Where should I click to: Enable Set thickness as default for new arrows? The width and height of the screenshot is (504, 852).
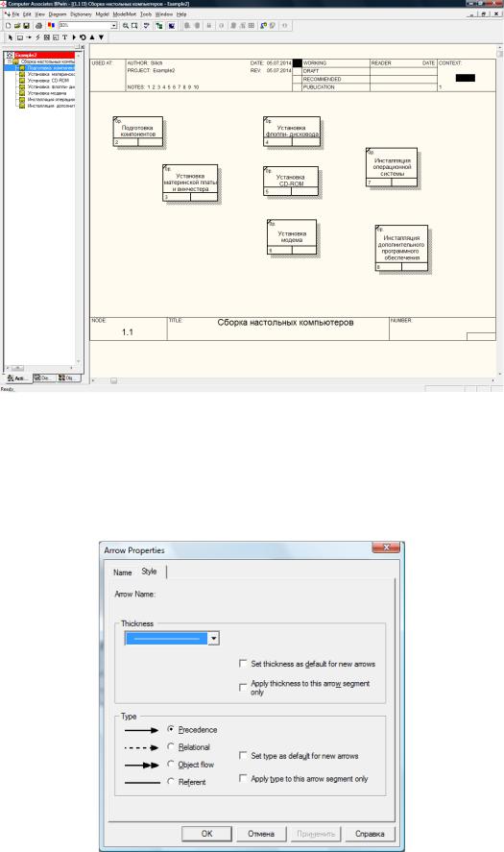[243, 664]
